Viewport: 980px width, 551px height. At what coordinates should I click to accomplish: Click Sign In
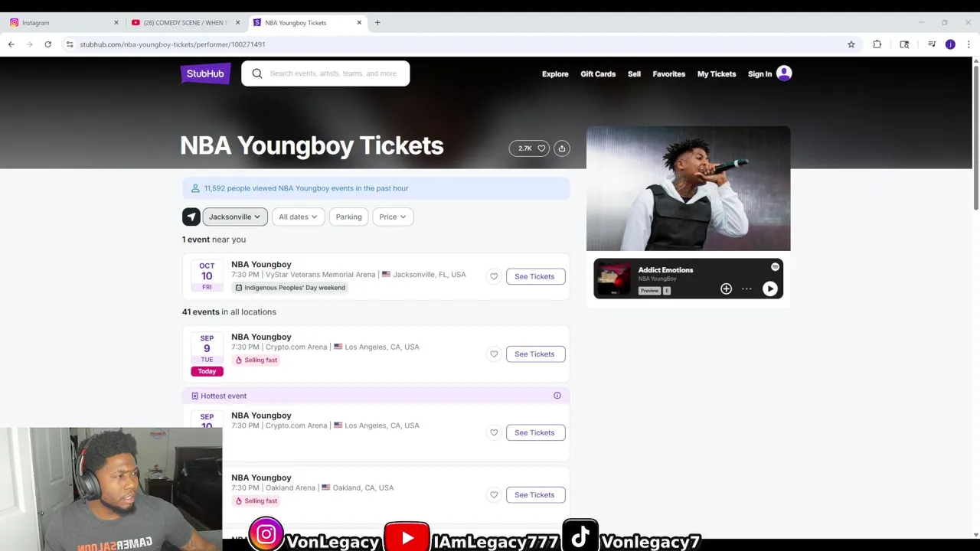tap(759, 74)
